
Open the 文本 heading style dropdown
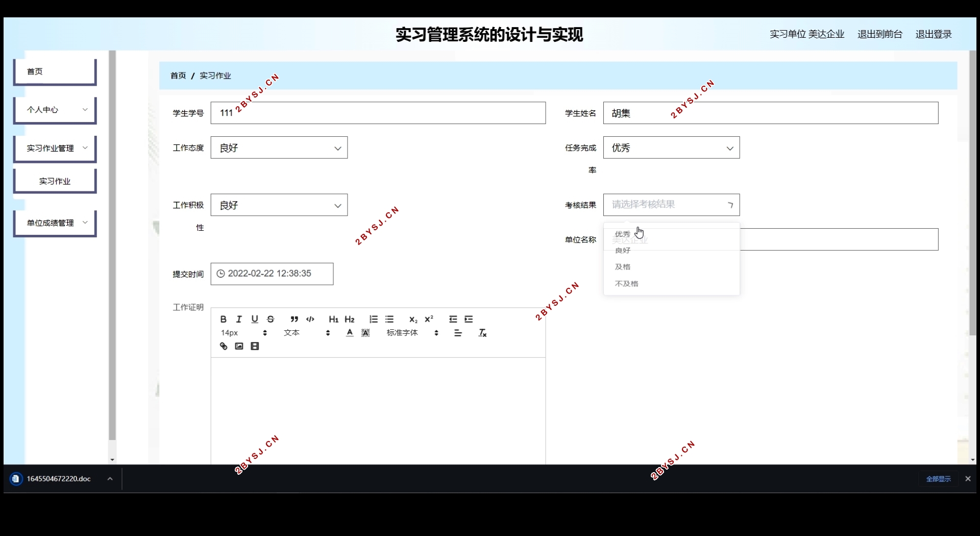(307, 333)
